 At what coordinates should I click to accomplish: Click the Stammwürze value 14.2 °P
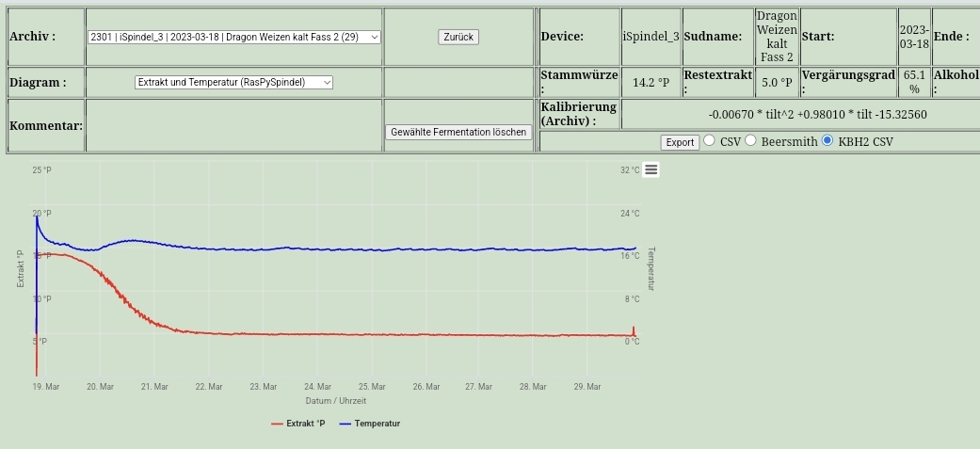(651, 82)
